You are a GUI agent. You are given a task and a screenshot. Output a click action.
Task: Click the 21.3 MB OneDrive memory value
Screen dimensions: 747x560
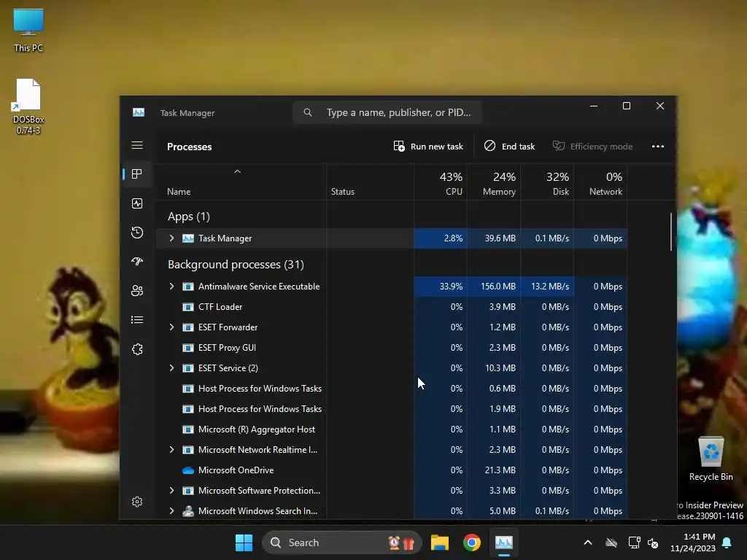500,470
